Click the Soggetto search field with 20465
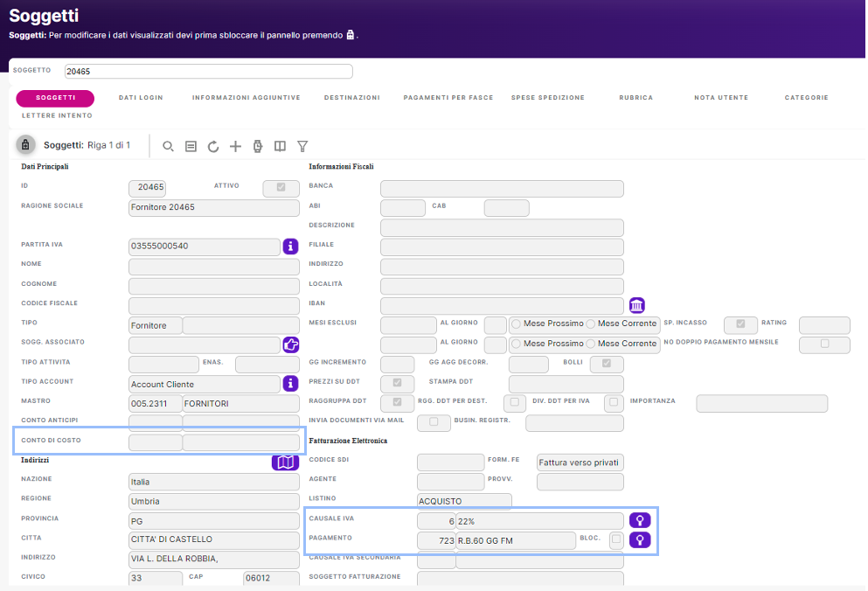The image size is (868, 591). (208, 72)
